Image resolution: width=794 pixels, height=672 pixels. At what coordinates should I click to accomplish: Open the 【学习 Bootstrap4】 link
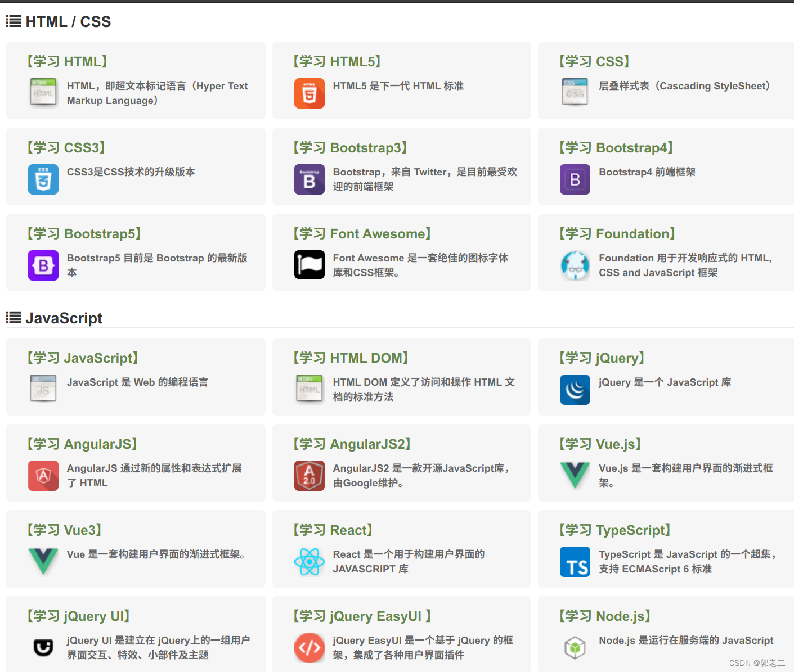tap(616, 147)
